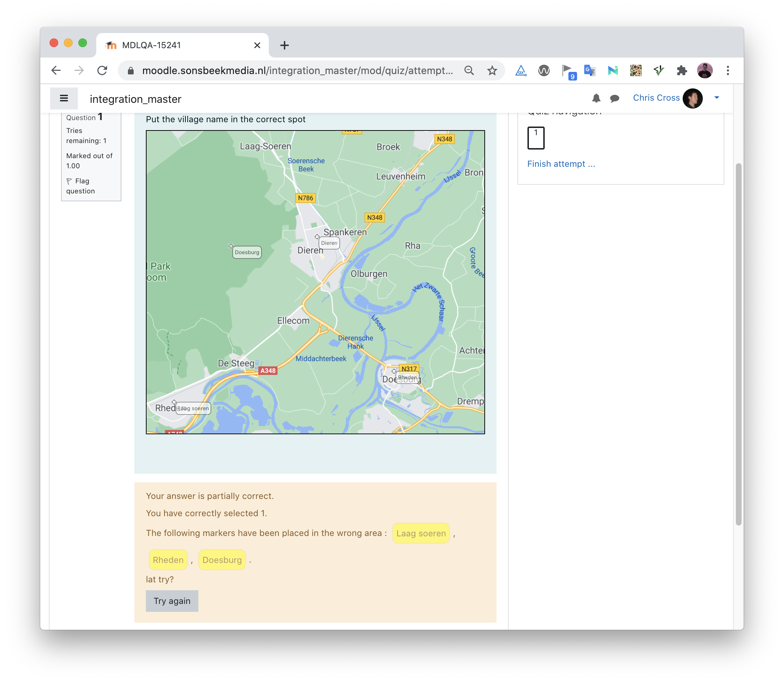Click the De Steeg label on map
Viewport: 784px width, 683px height.
[236, 363]
